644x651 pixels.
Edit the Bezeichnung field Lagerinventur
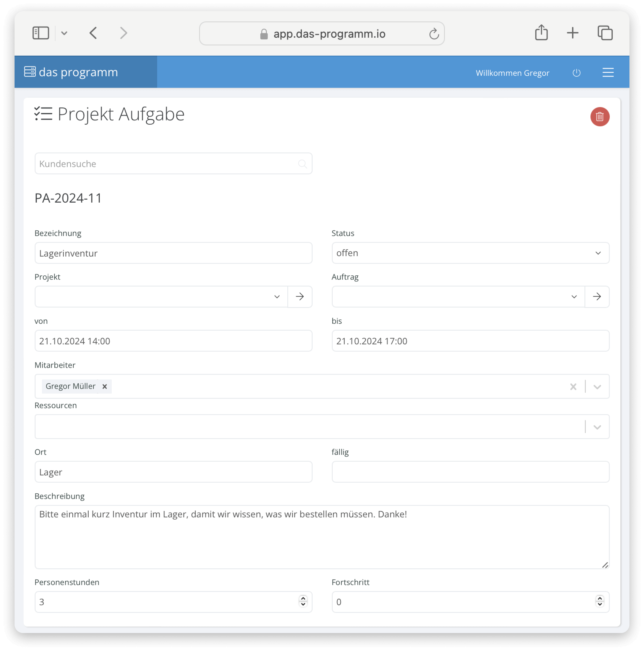click(x=173, y=253)
